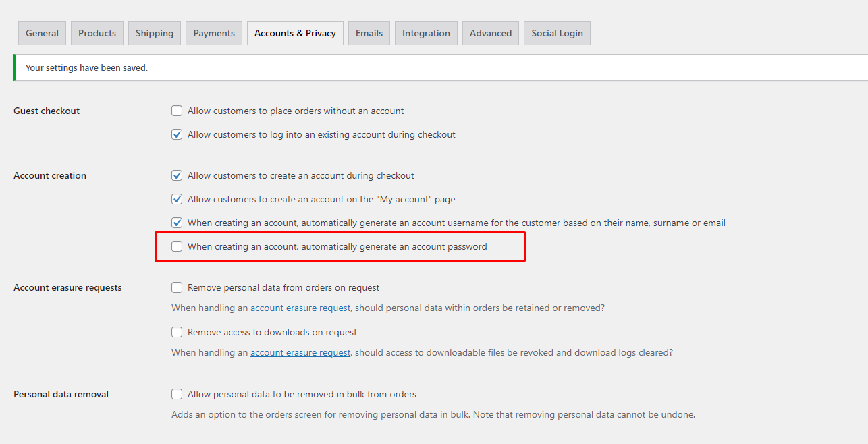Click account erasure request link about downloadable files
This screenshot has height=444, width=868.
coord(300,352)
